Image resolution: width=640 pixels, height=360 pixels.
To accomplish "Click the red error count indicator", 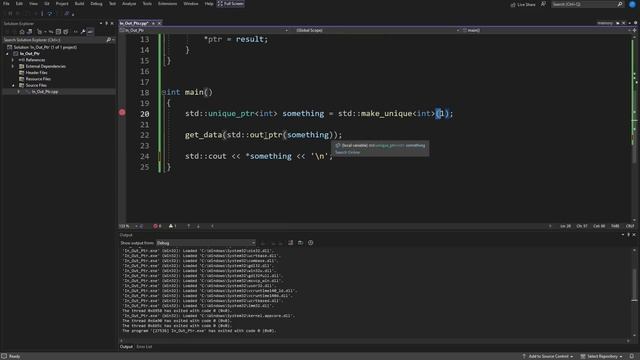I will (x=157, y=226).
